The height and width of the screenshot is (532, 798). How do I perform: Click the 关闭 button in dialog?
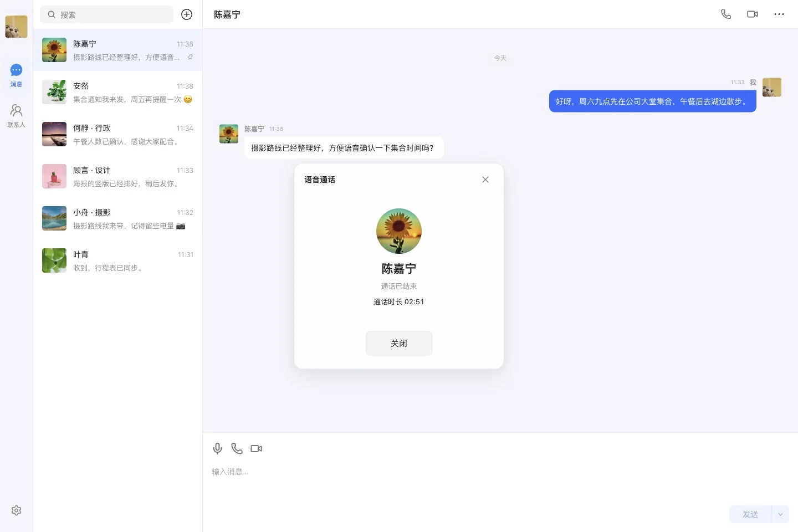[399, 343]
